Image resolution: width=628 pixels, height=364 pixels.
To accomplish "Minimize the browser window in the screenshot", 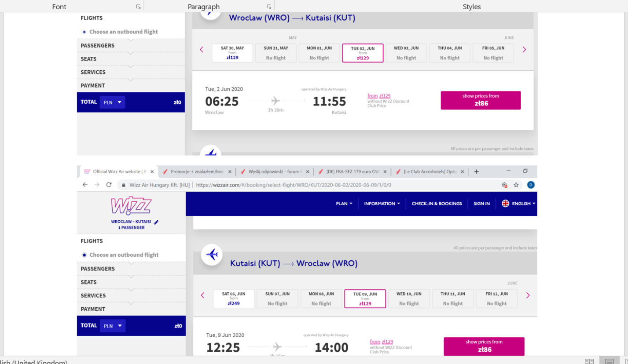I will [x=509, y=171].
